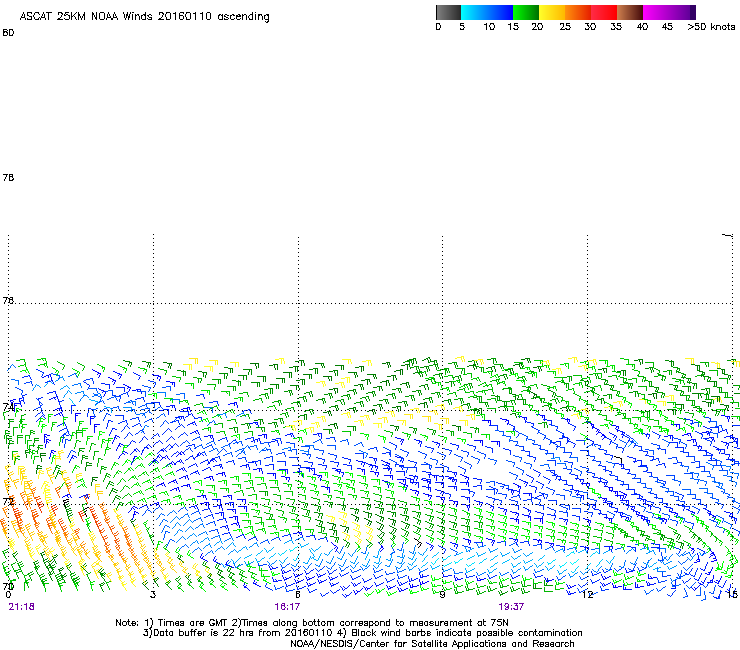Click the legend label '10'

point(489,27)
